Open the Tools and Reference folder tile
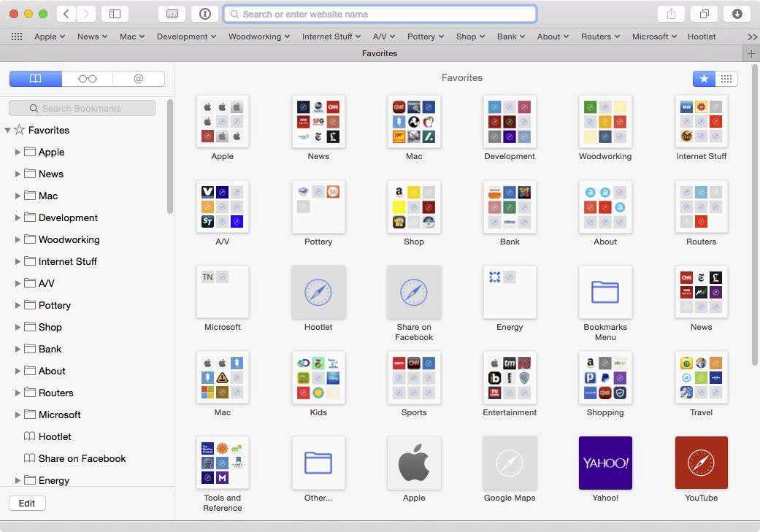Image resolution: width=760 pixels, height=532 pixels. pyautogui.click(x=223, y=463)
